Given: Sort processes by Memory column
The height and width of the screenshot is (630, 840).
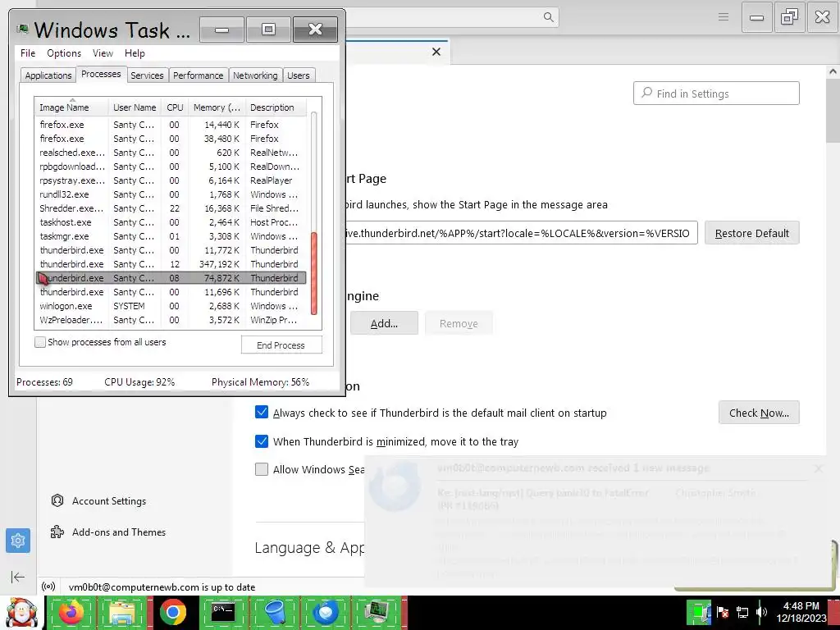Looking at the screenshot, I should [x=217, y=107].
